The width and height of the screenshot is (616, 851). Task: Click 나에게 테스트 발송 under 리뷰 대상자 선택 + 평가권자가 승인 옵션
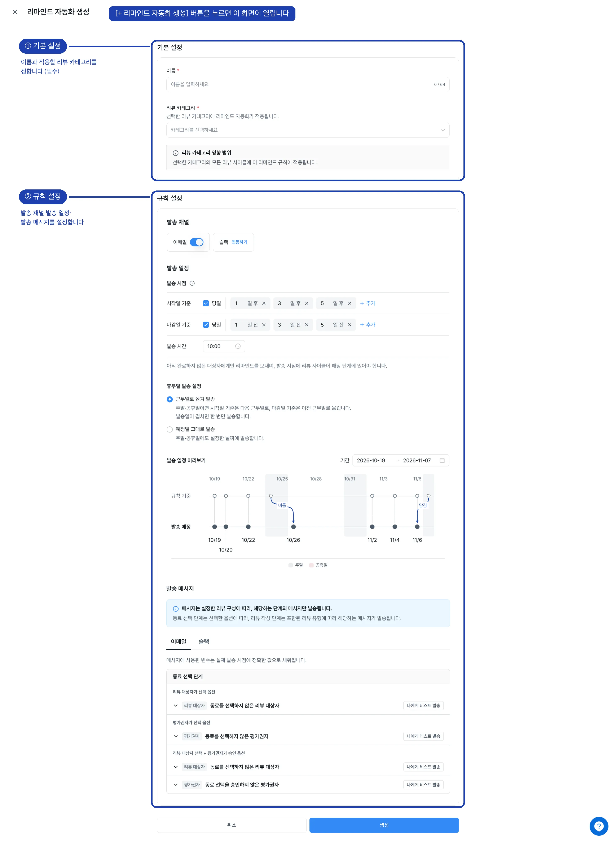pos(423,767)
